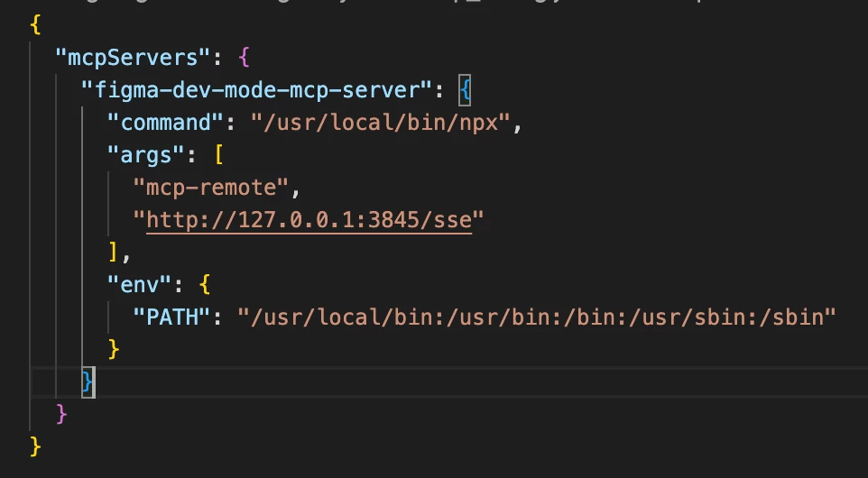
Task: Click the pink closing brace of mcpServers
Action: (x=61, y=414)
